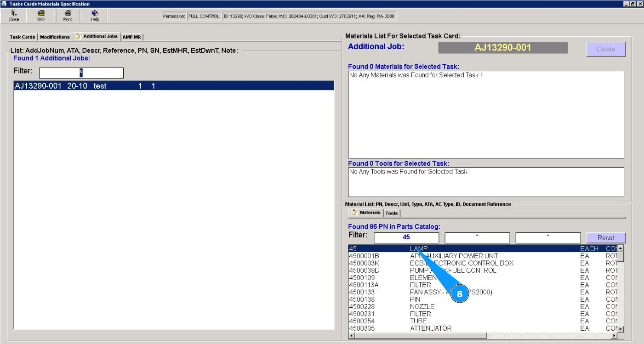644x344 pixels.
Task: Select the Additional Jobs tab
Action: pyautogui.click(x=97, y=36)
